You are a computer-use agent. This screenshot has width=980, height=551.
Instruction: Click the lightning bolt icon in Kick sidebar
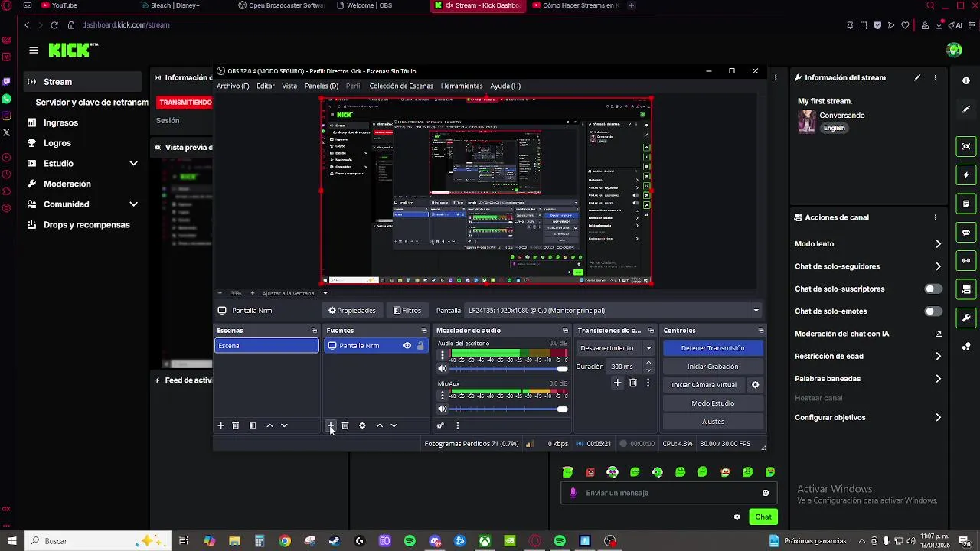(x=966, y=175)
